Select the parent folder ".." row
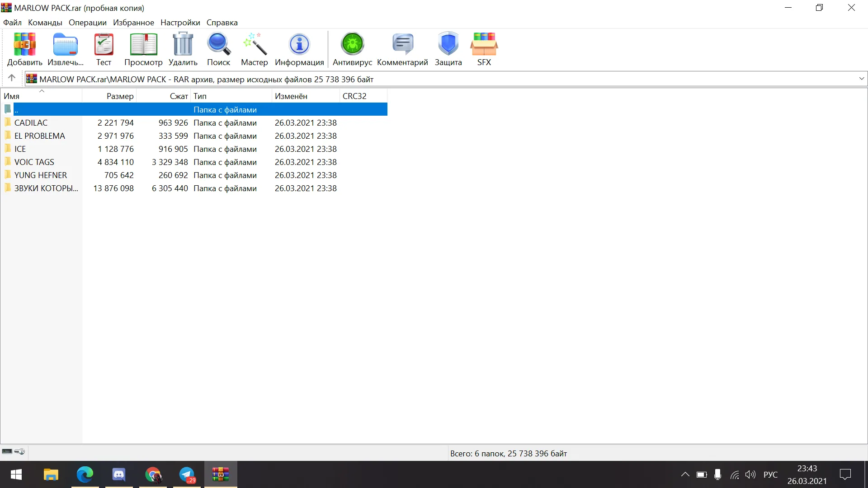The height and width of the screenshot is (488, 868). click(x=194, y=109)
